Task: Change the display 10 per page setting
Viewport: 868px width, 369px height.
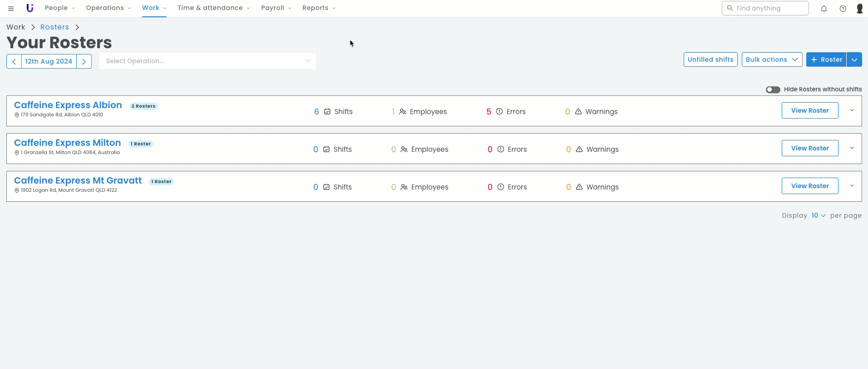Action: pyautogui.click(x=818, y=215)
